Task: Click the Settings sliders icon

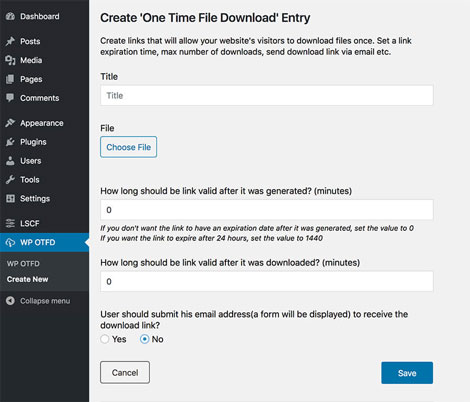Action: click(x=10, y=198)
